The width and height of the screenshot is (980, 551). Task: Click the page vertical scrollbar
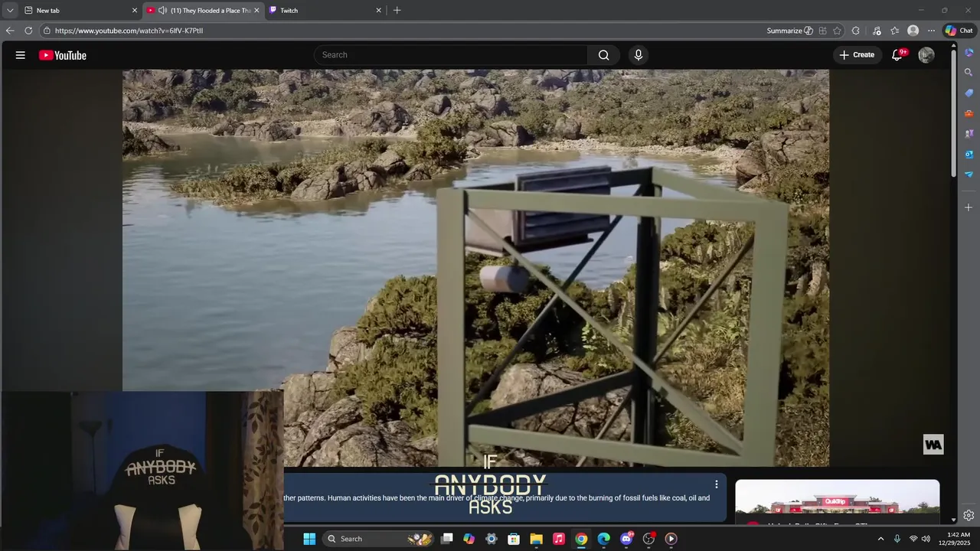953,112
